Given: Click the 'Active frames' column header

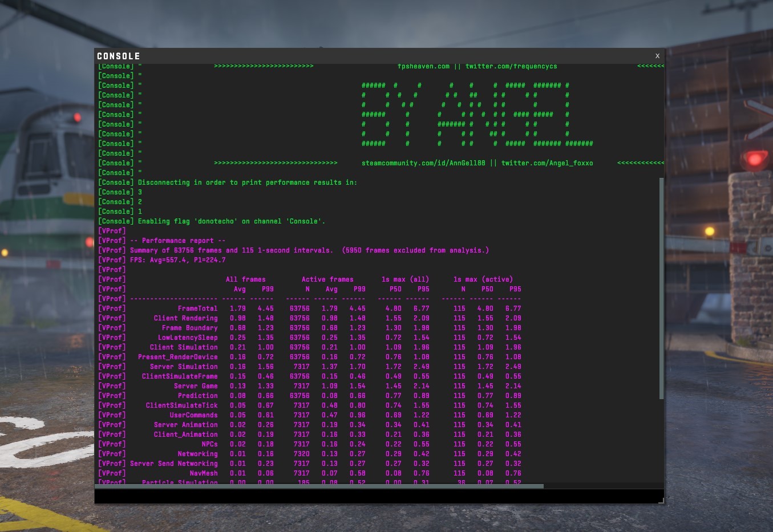Looking at the screenshot, I should coord(327,279).
